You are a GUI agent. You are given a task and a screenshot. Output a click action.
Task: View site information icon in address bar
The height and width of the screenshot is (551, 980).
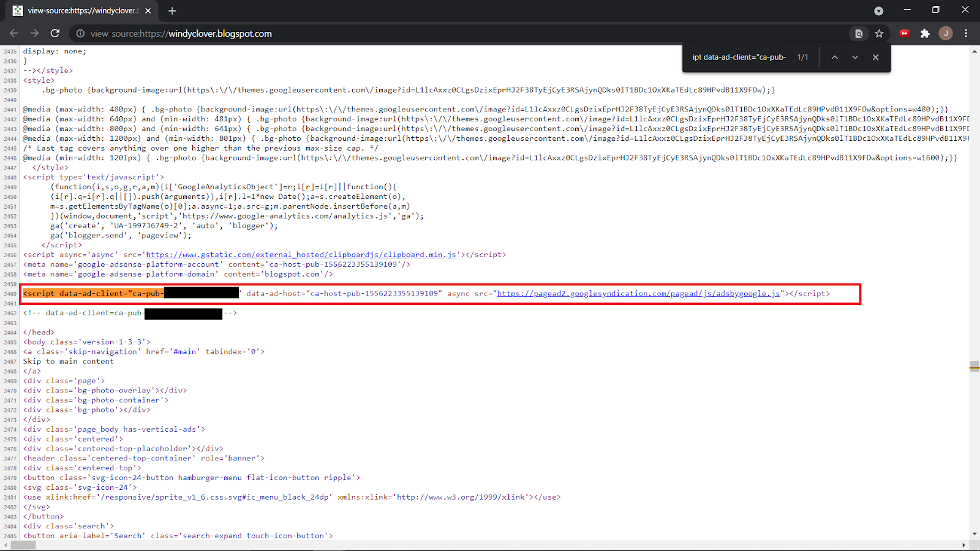click(80, 34)
